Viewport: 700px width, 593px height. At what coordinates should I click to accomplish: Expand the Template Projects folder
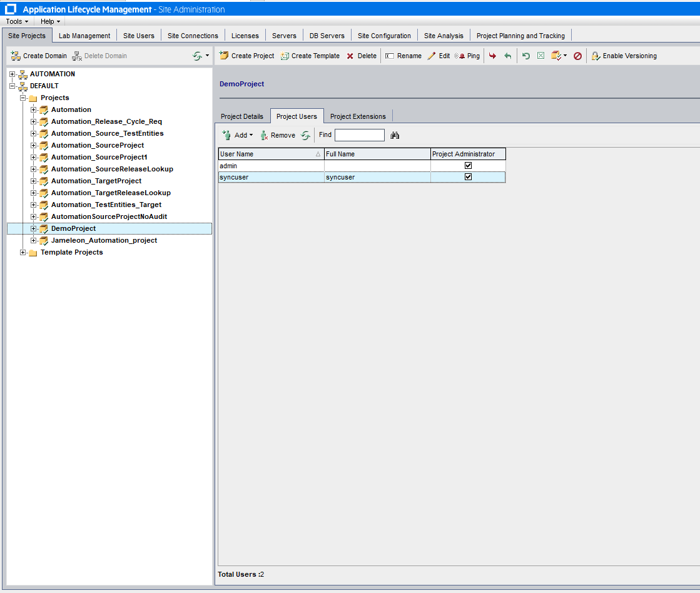click(x=23, y=252)
